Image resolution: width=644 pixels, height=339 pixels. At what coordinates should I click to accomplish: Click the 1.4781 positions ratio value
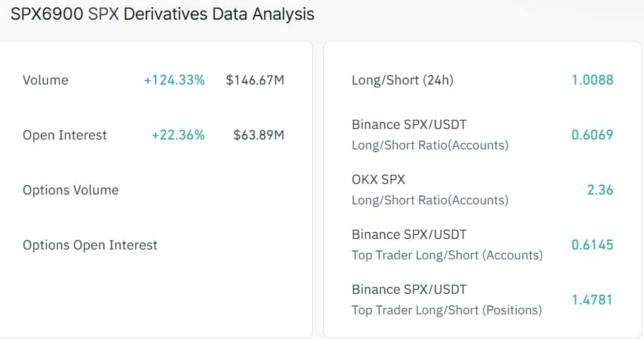(592, 300)
